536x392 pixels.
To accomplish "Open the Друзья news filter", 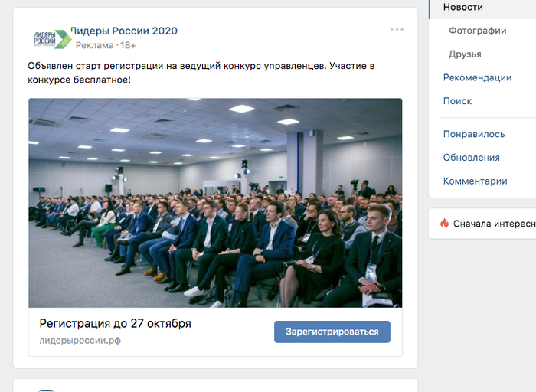I will tap(465, 54).
